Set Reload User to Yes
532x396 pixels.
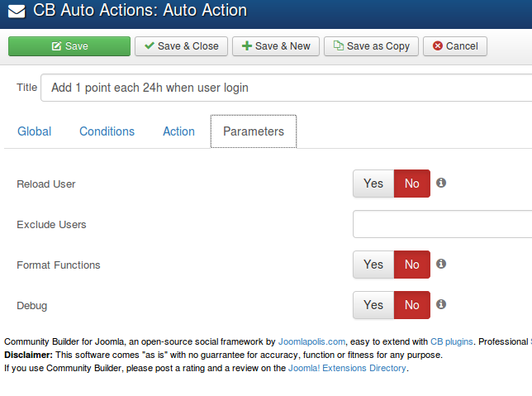373,184
